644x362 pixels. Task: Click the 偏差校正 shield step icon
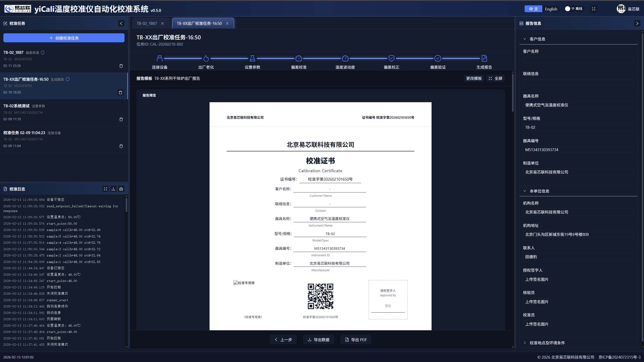392,58
